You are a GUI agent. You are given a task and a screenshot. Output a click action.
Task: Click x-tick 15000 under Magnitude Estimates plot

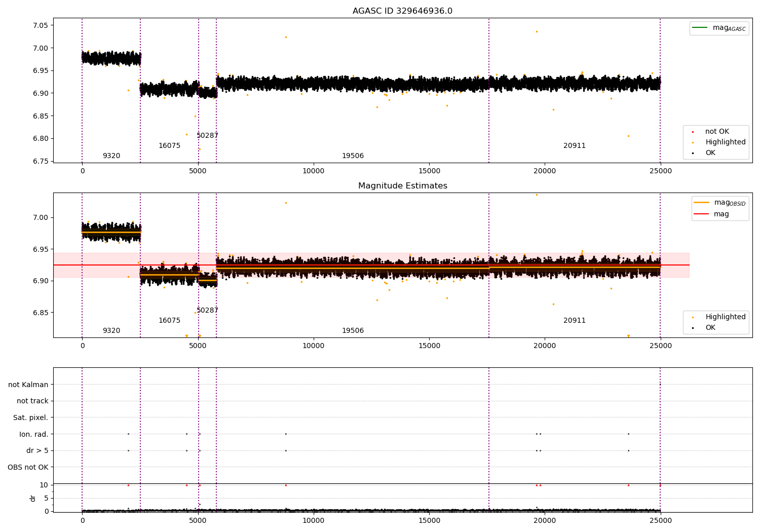coord(429,346)
